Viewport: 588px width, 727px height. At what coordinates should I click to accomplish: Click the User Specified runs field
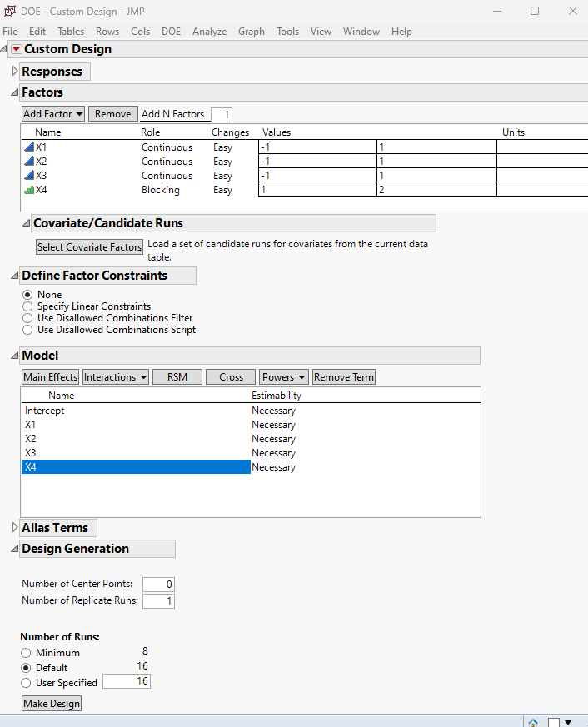[x=127, y=681]
